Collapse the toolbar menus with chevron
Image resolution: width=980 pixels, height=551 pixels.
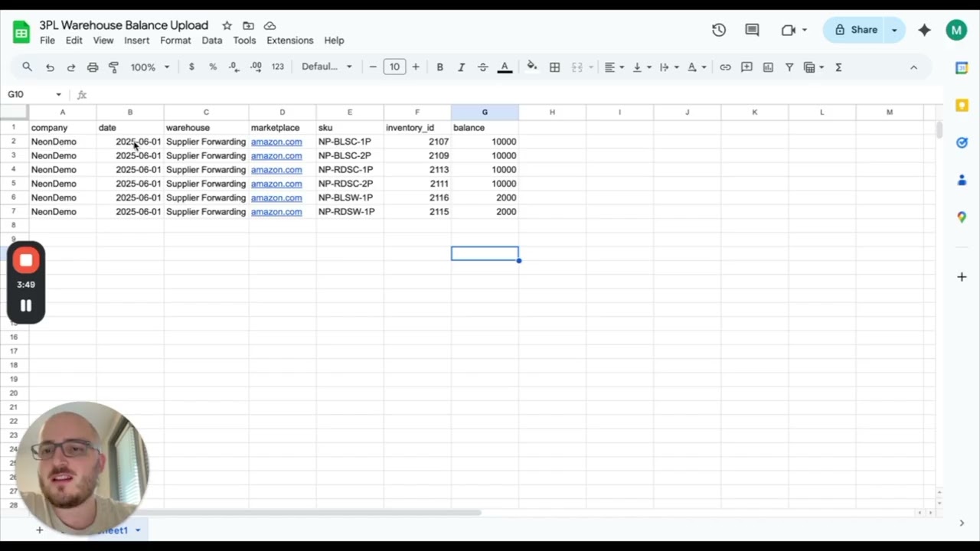(x=913, y=67)
